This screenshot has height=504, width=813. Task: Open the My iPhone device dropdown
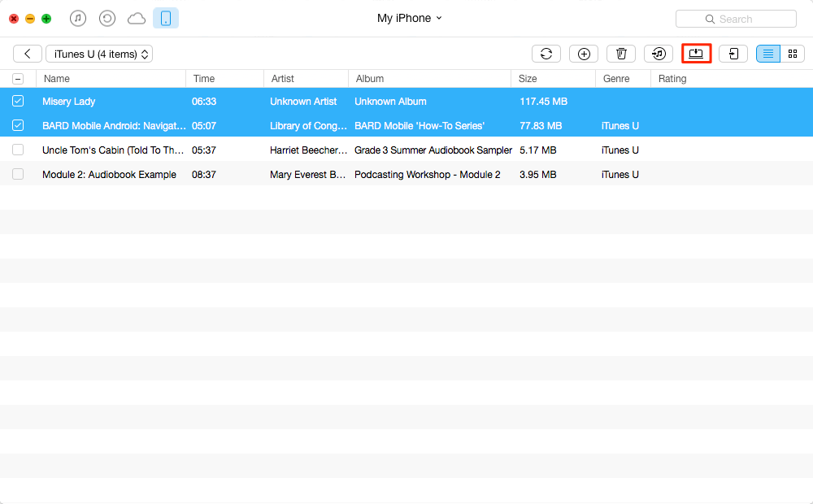(410, 18)
